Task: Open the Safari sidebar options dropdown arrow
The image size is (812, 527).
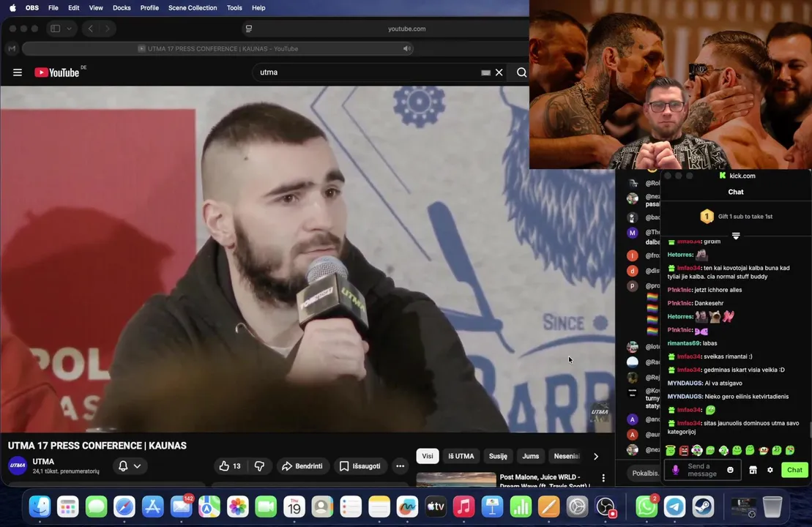Action: tap(69, 29)
